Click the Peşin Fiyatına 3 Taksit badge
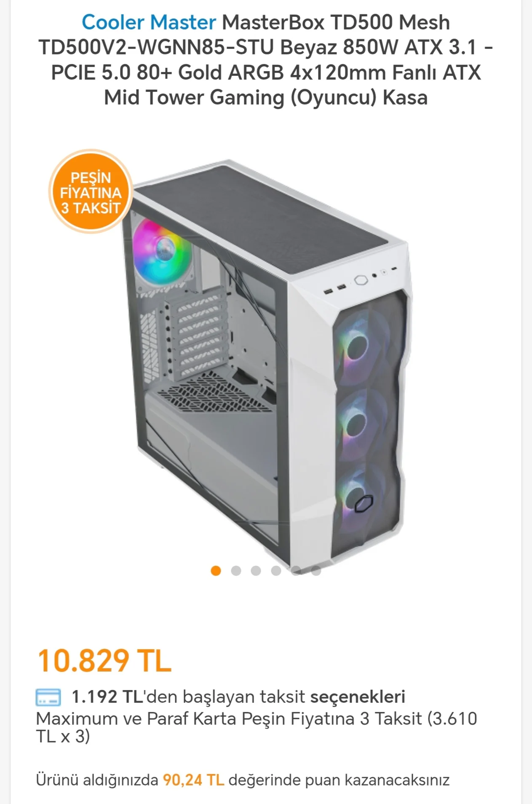Viewport: 532px width, 804px height. (x=91, y=191)
